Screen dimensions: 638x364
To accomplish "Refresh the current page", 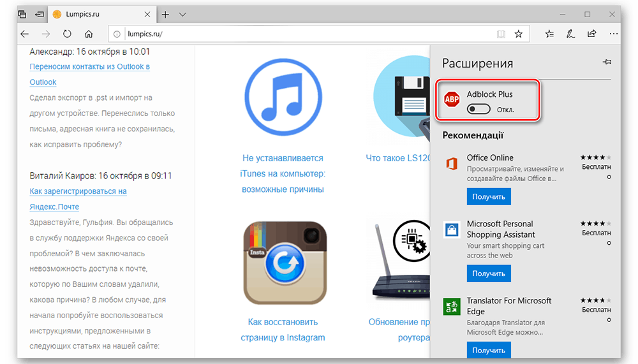I will tap(67, 34).
